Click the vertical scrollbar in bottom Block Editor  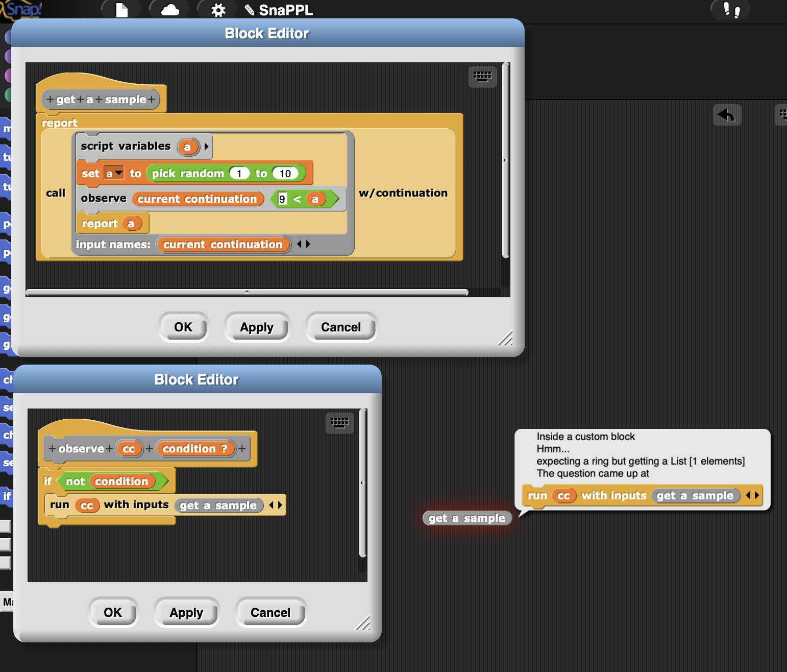(x=362, y=483)
